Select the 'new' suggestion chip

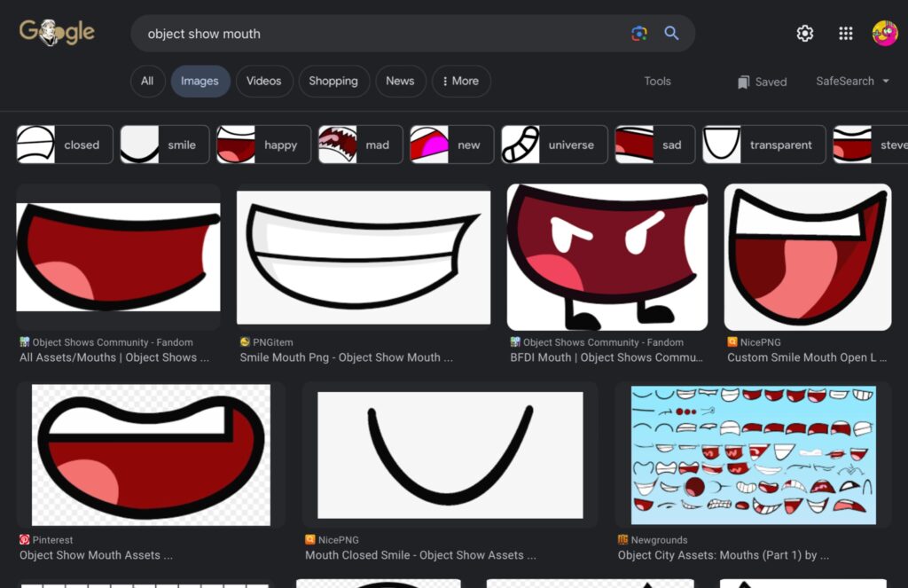452,145
